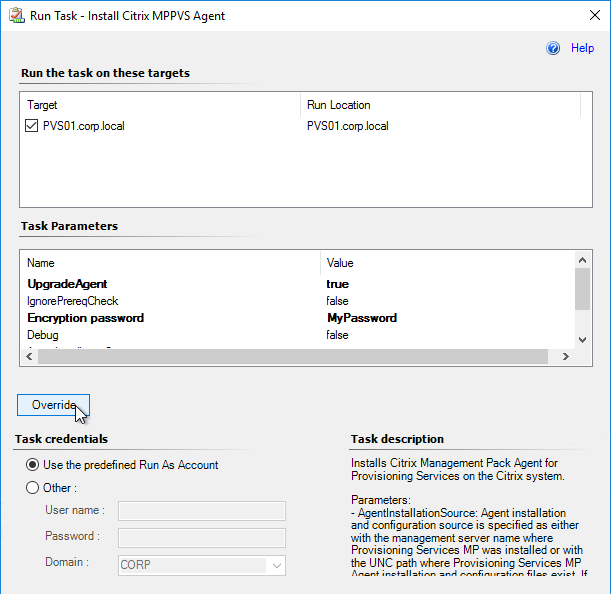Click the Password input field
611x594 pixels.
[202, 538]
